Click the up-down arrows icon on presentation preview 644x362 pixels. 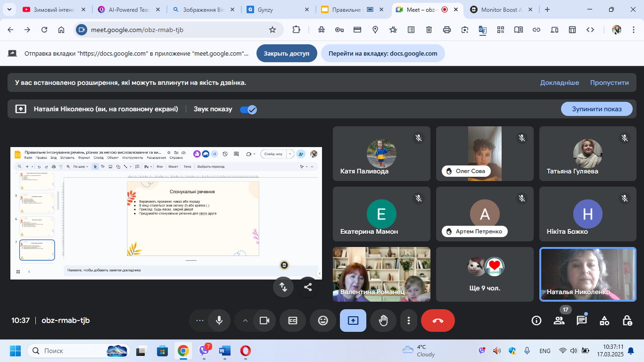point(283,287)
